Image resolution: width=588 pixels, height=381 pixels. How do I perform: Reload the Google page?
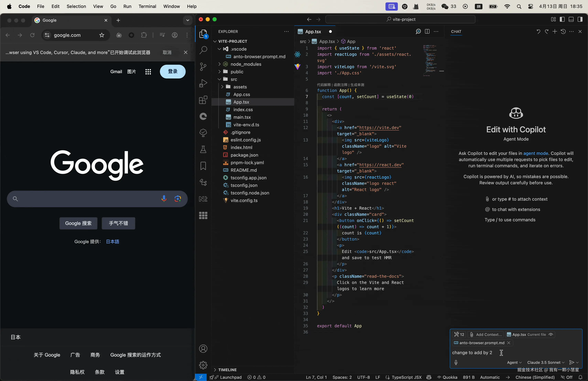point(32,35)
